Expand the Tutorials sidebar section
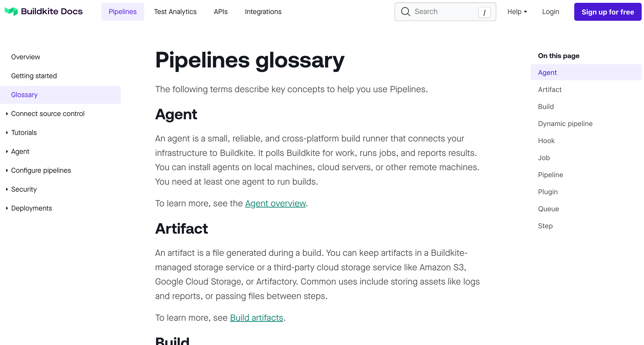The height and width of the screenshot is (345, 644). 7,133
